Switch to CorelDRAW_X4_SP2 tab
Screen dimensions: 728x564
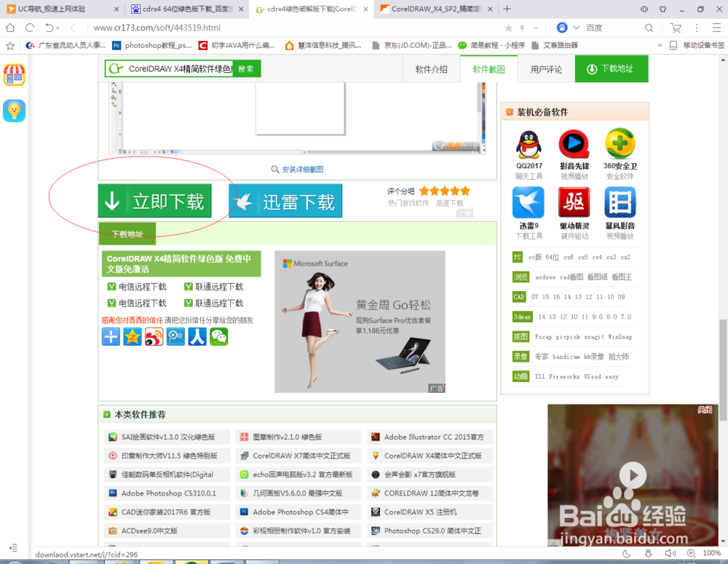pos(436,9)
